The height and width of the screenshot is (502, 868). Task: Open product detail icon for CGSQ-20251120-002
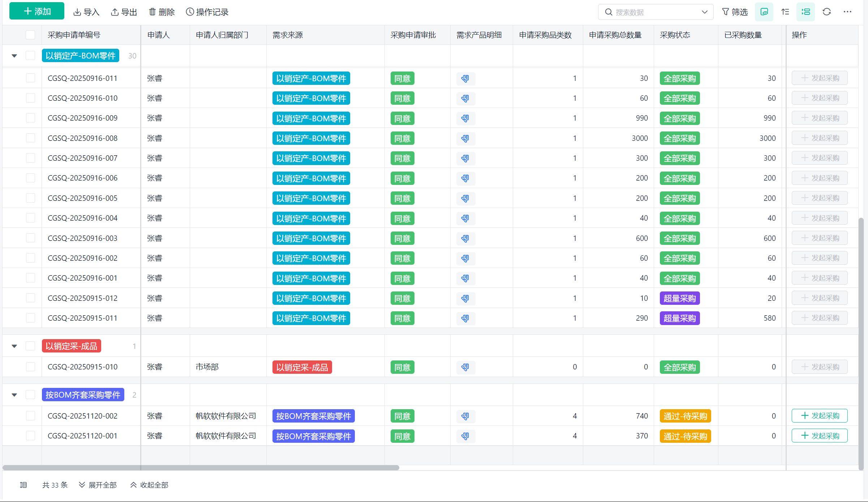pos(465,416)
